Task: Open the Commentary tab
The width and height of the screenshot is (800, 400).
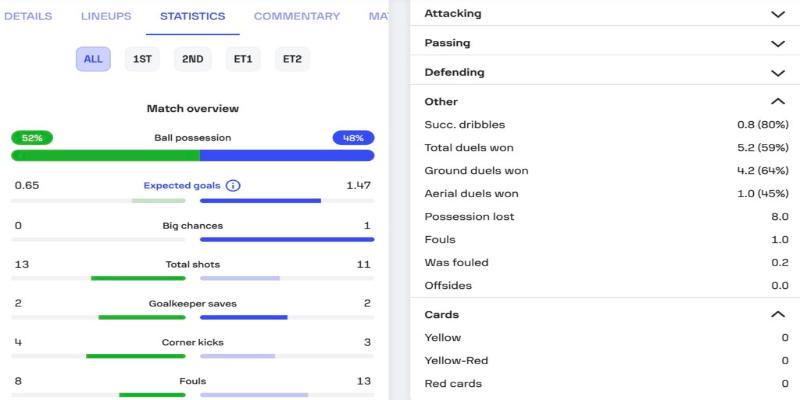Action: [x=296, y=17]
